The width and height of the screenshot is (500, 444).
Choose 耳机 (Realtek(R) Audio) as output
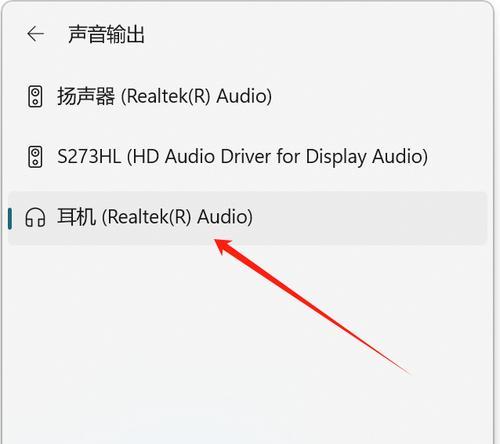pos(247,218)
